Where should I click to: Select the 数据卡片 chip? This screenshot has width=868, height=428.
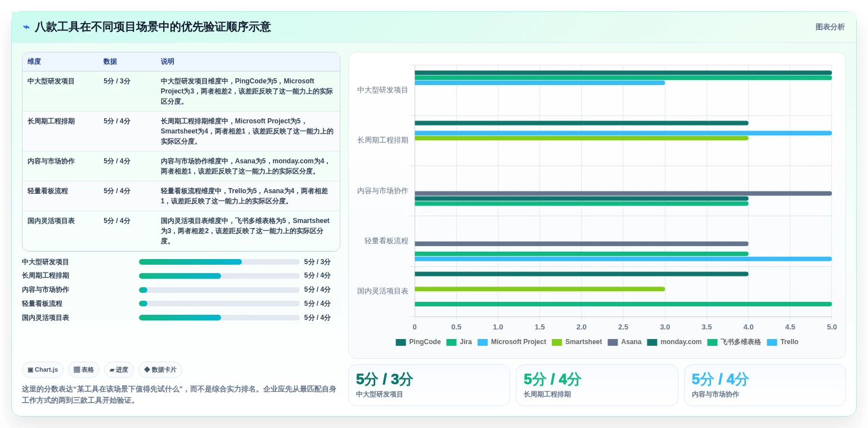point(160,370)
